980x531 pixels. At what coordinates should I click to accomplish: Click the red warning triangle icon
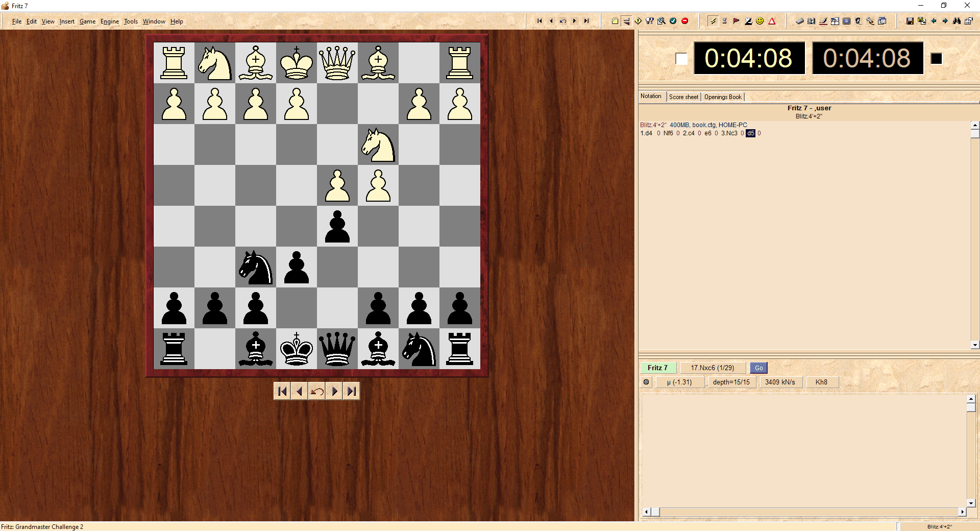[x=772, y=21]
